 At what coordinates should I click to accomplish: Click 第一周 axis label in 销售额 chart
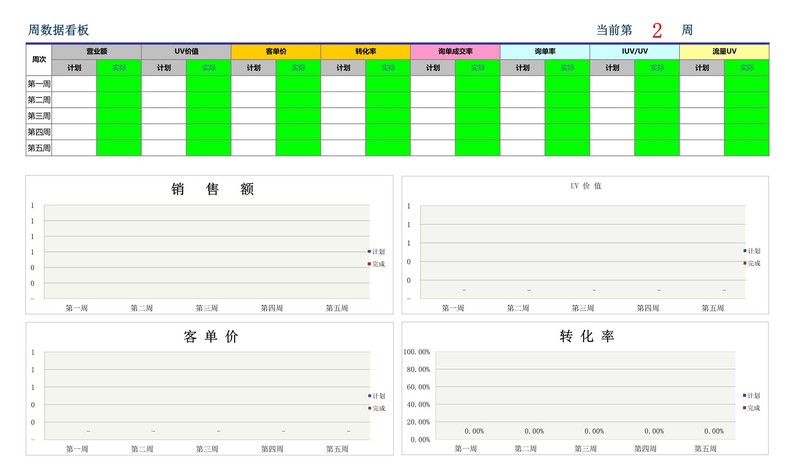[77, 308]
